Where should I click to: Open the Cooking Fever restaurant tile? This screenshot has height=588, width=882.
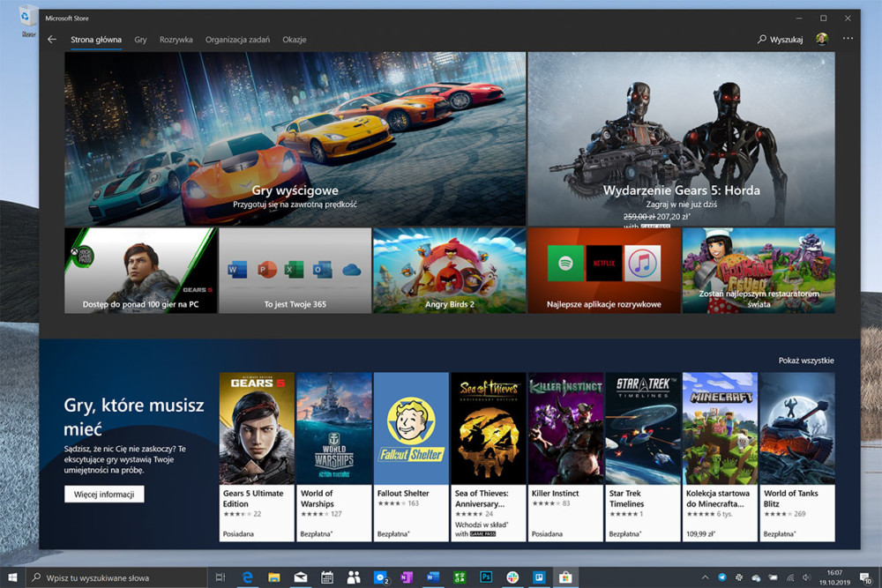(x=759, y=271)
